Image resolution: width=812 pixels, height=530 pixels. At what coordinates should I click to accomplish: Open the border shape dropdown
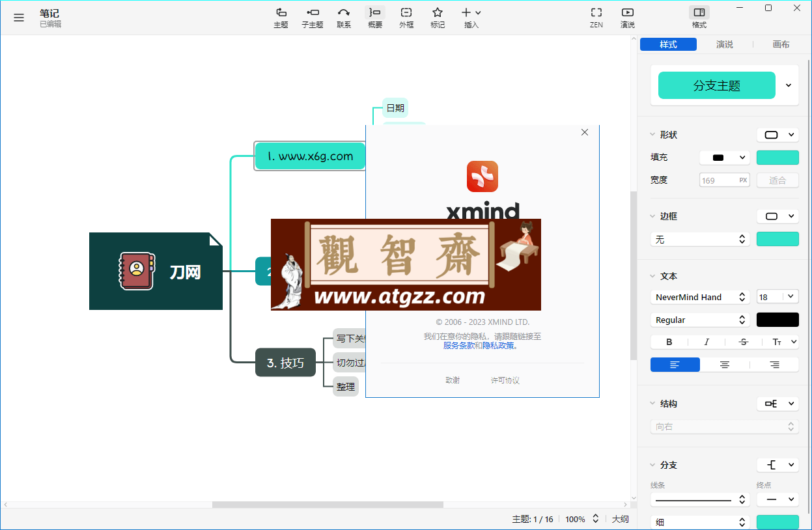coord(777,216)
